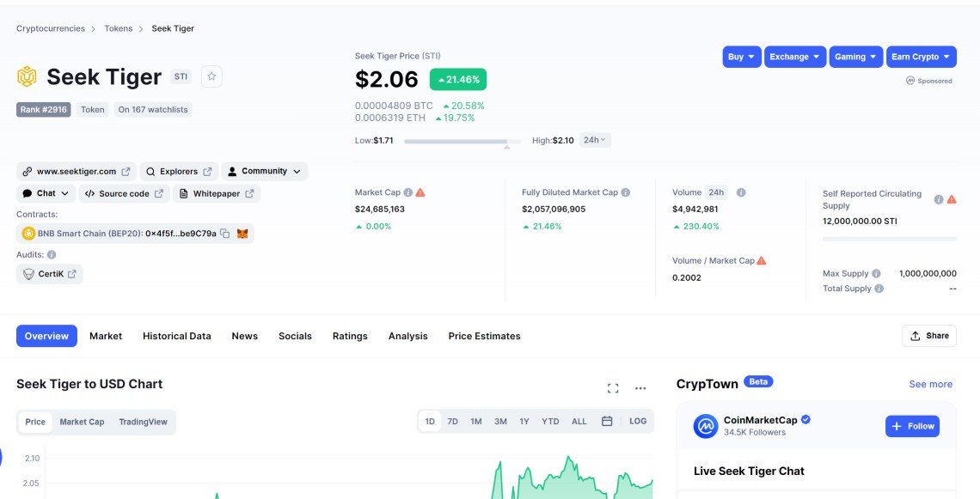Expand the Community dropdown
Image resolution: width=980 pixels, height=499 pixels.
pyautogui.click(x=265, y=171)
